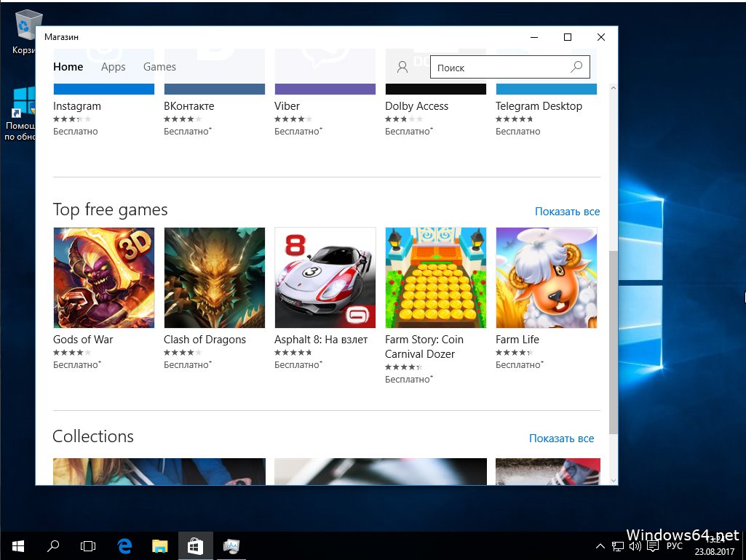Open the user account icon in Store
The image size is (746, 560).
402,67
